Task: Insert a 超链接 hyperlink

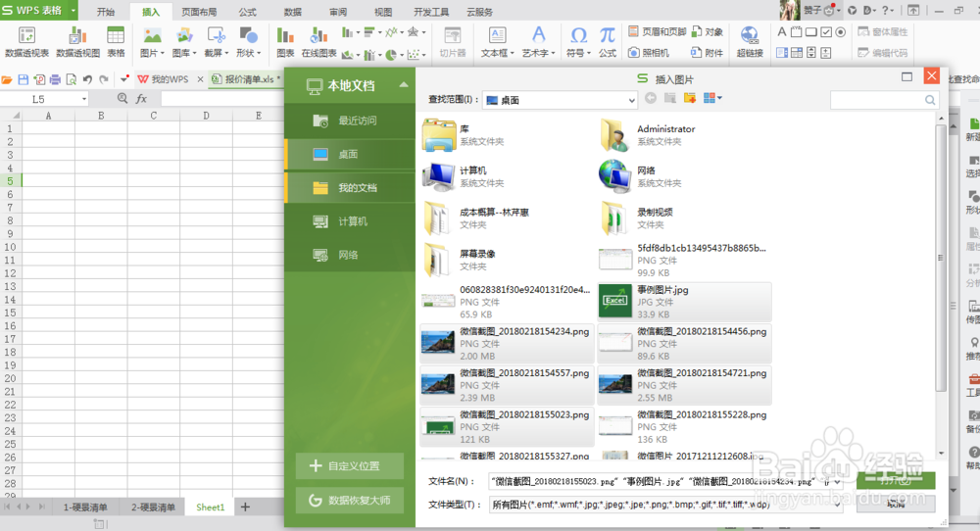Action: point(750,42)
